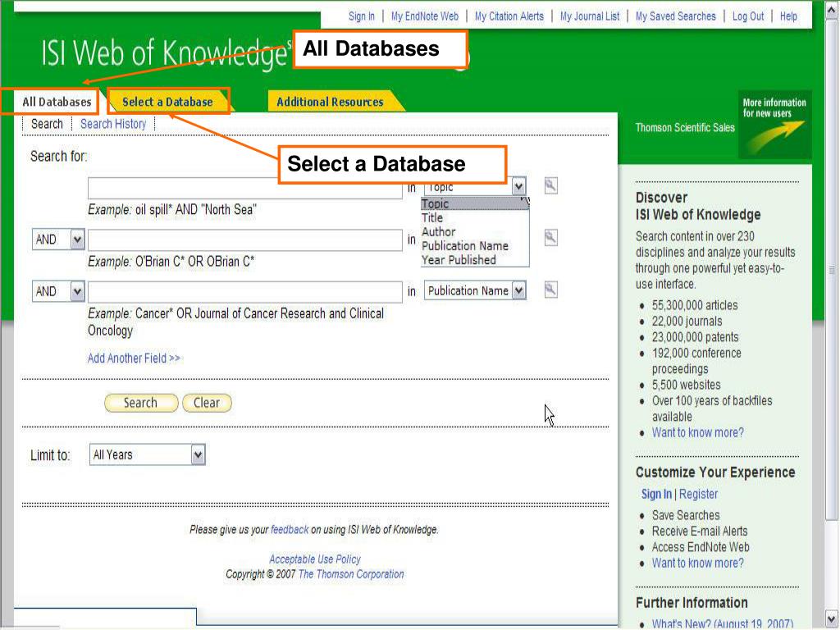This screenshot has height=630, width=840.
Task: Open the feedback link
Action: (290, 530)
